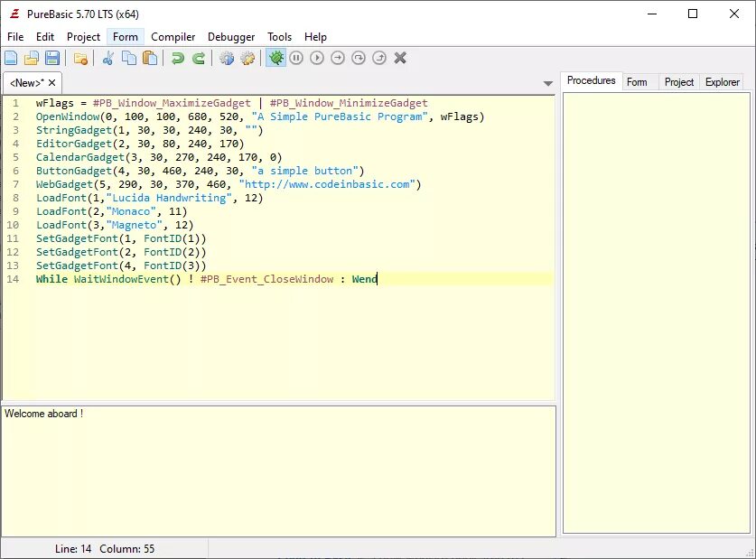Open the Project menu
Image resolution: width=756 pixels, height=559 pixels.
(x=83, y=37)
